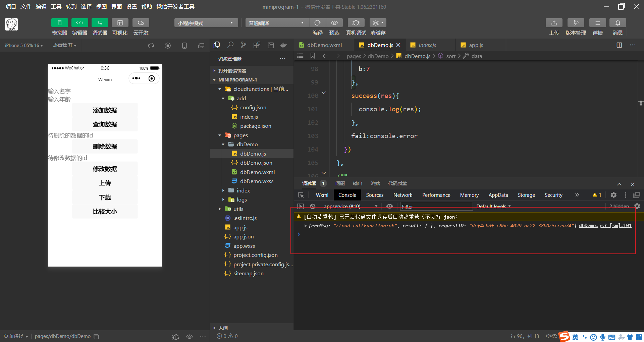This screenshot has width=644, height=342.
Task: Switch to the dbDemo.wxml tab
Action: pos(324,45)
